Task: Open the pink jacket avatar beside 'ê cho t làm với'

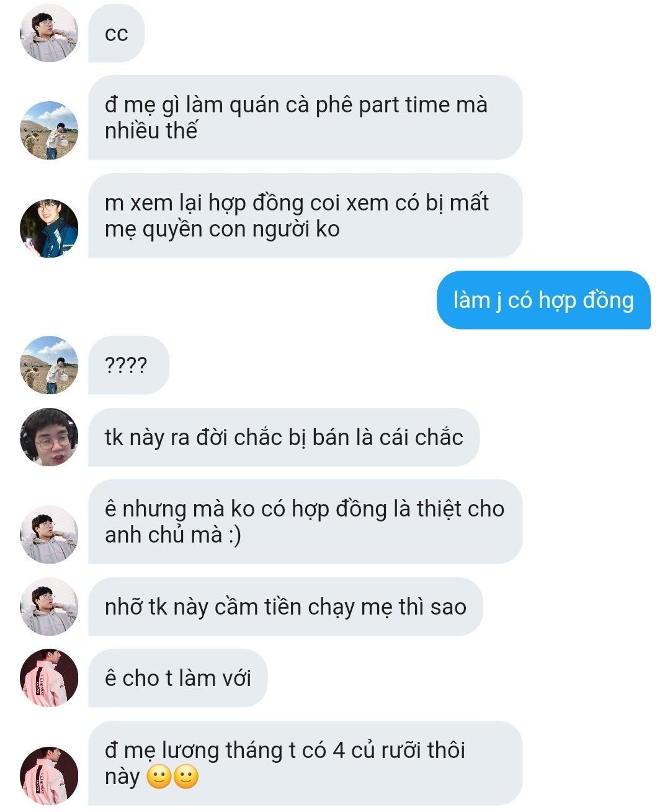Action: coord(49,678)
